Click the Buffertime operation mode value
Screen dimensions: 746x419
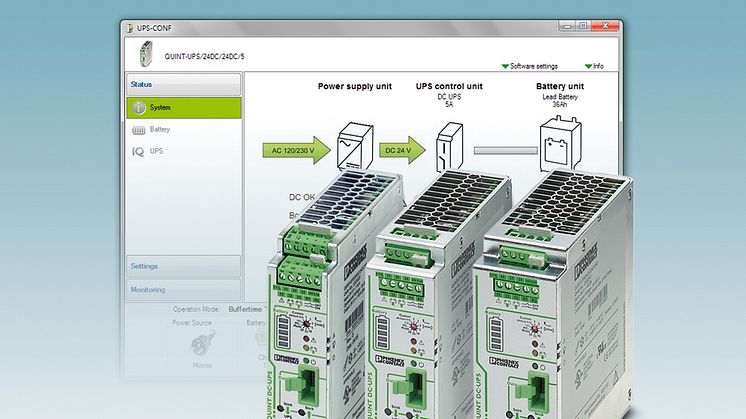tap(245, 309)
